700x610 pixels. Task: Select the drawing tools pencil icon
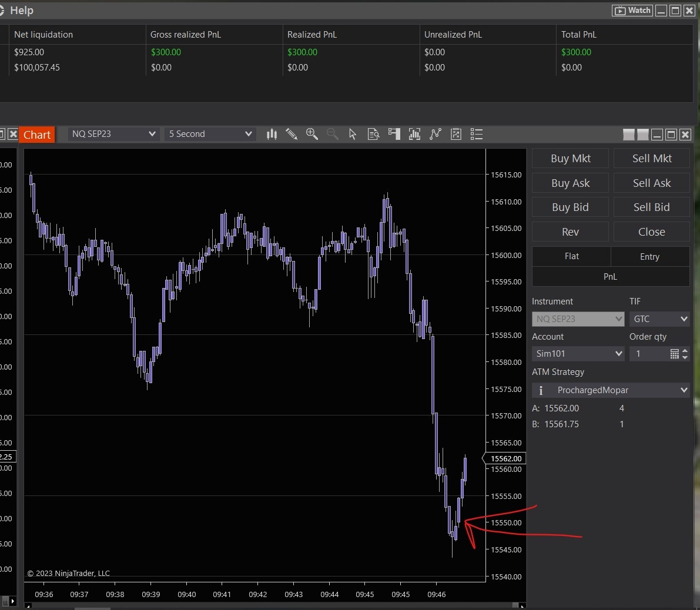pyautogui.click(x=292, y=135)
